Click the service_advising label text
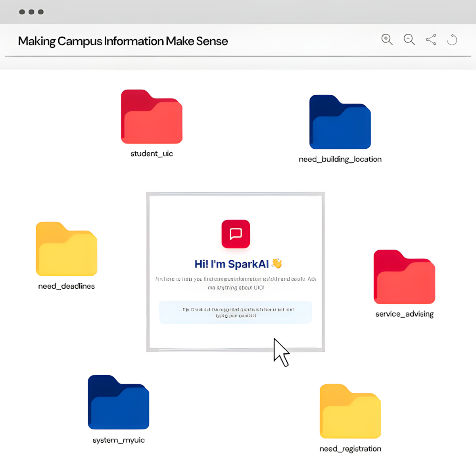Viewport: 476px width, 476px height. coord(405,314)
